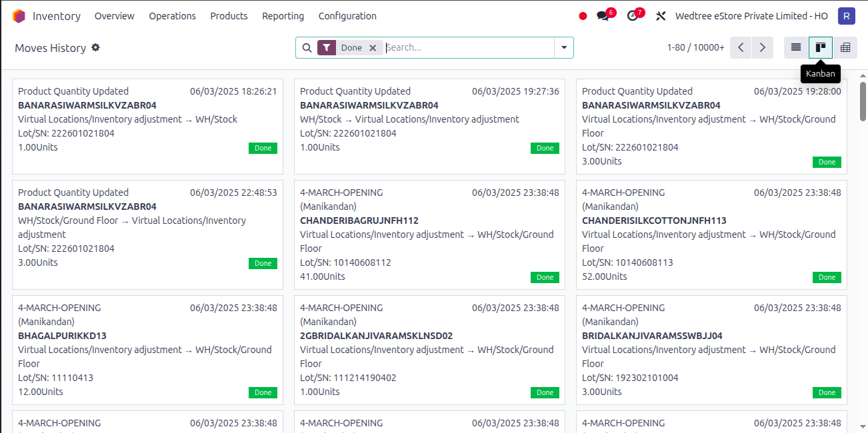Click Done badge on 41.00Units card

point(545,277)
